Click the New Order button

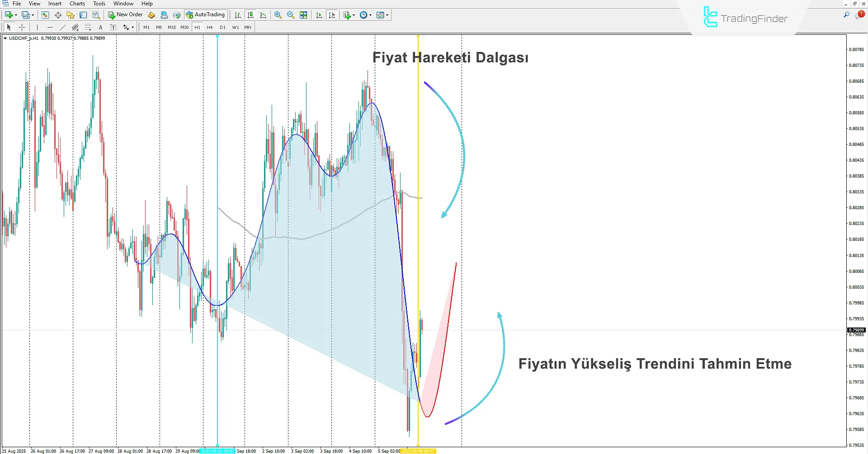click(125, 15)
